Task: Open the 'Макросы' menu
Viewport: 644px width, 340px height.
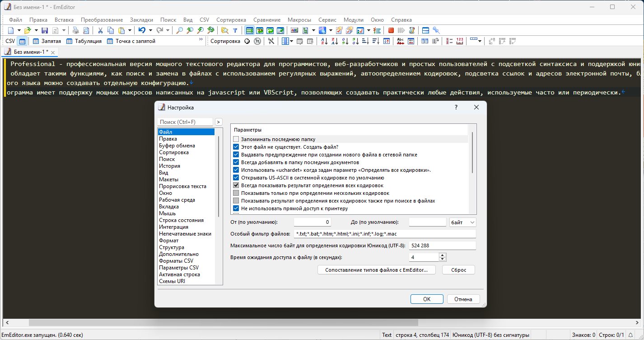Action: coord(300,20)
